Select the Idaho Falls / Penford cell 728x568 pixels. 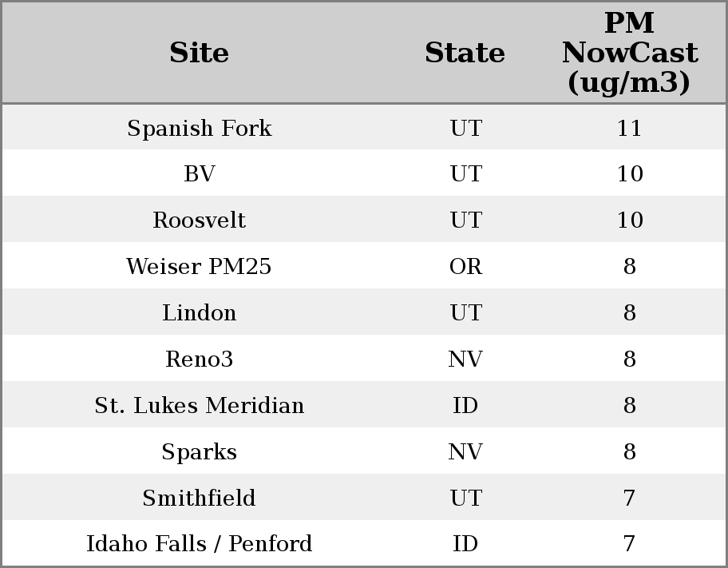tap(199, 544)
